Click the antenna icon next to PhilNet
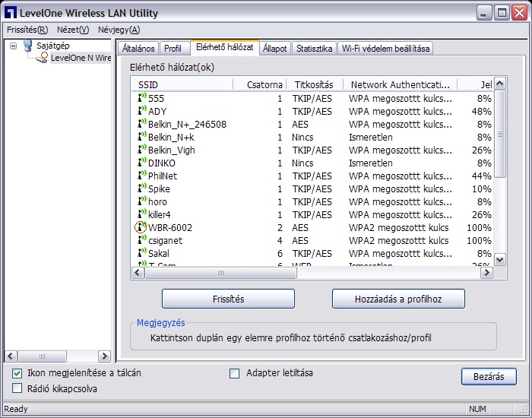 click(142, 175)
